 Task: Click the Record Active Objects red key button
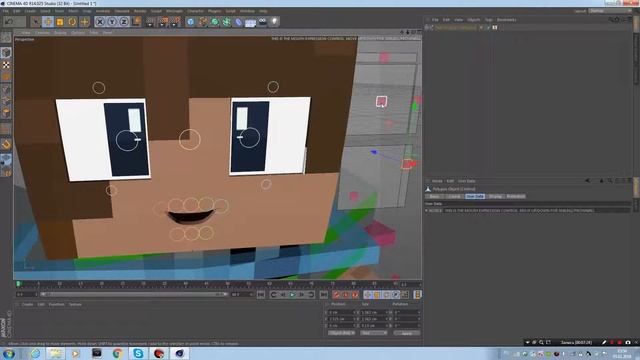[x=336, y=295]
